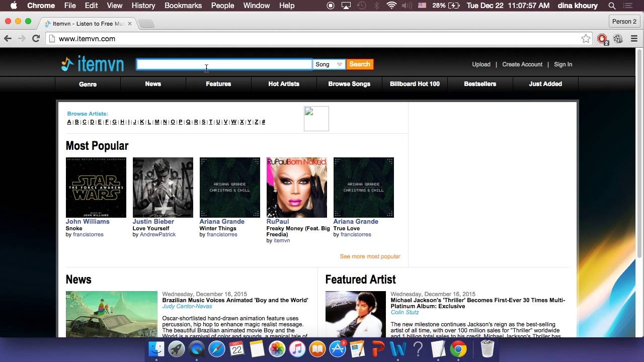Image resolution: width=644 pixels, height=362 pixels.
Task: Go to Hot Artists section
Action: click(x=284, y=84)
